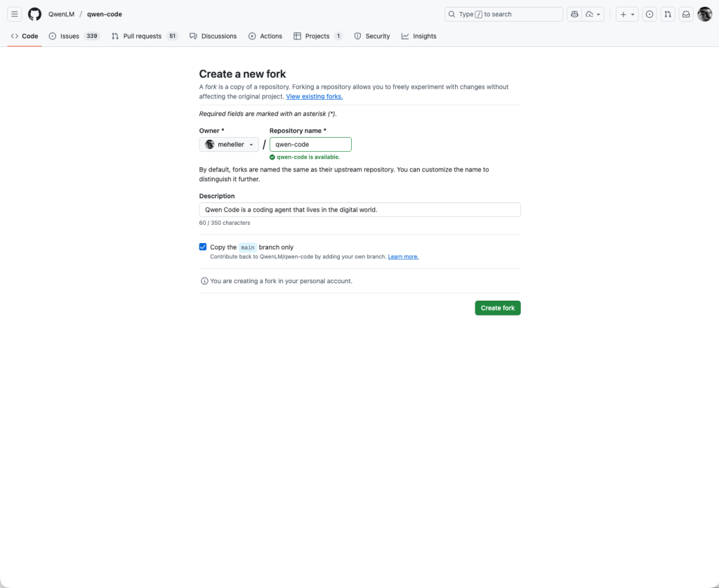The image size is (719, 588).
Task: Uncheck Copy the main branch only
Action: tap(203, 247)
